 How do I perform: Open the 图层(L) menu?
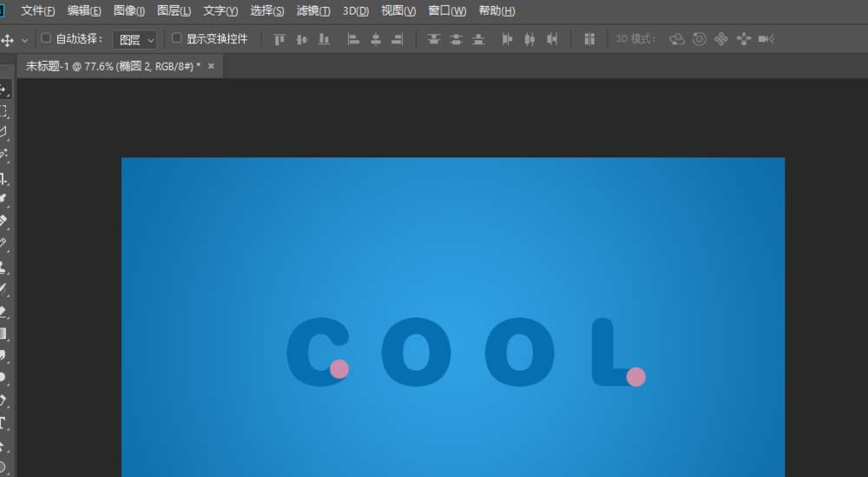click(x=174, y=10)
